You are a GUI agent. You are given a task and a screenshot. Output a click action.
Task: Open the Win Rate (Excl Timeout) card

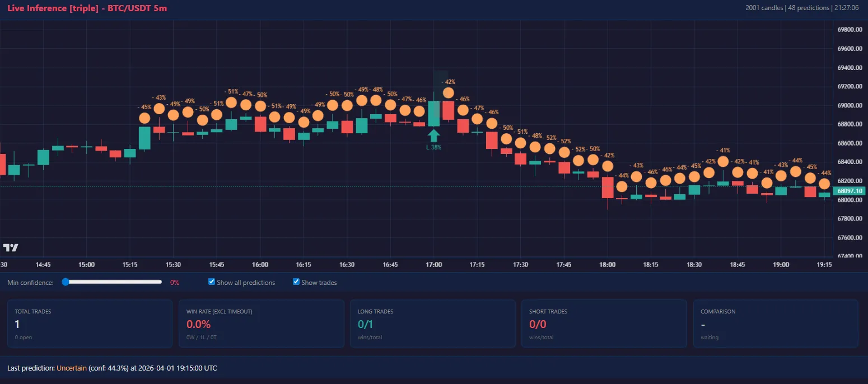click(x=261, y=324)
